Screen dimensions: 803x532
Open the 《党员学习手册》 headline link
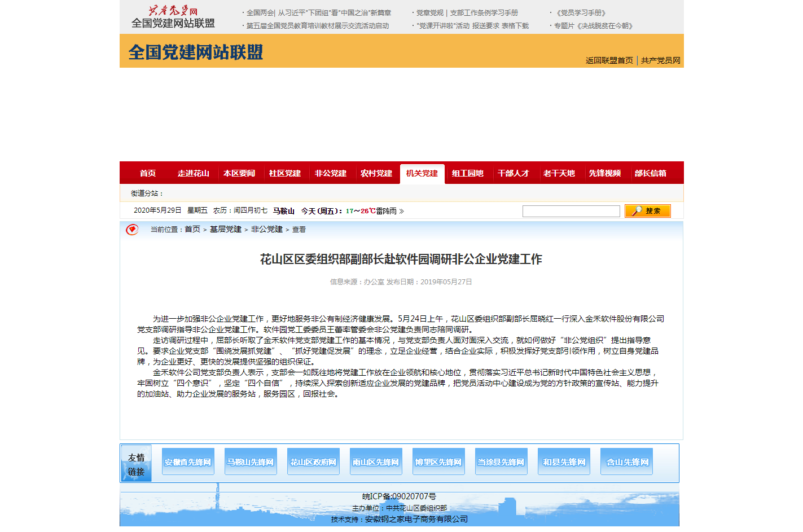point(581,13)
